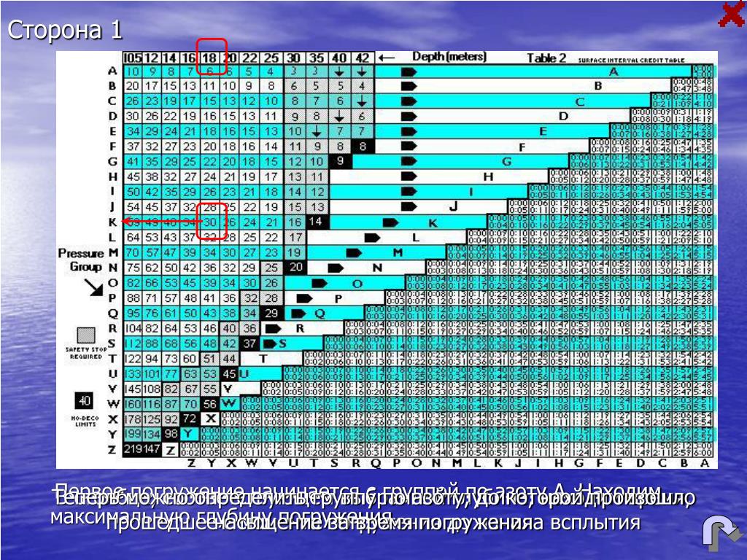This screenshot has height=560, width=747.
Task: Select the 42 depth column header
Action: point(363,58)
